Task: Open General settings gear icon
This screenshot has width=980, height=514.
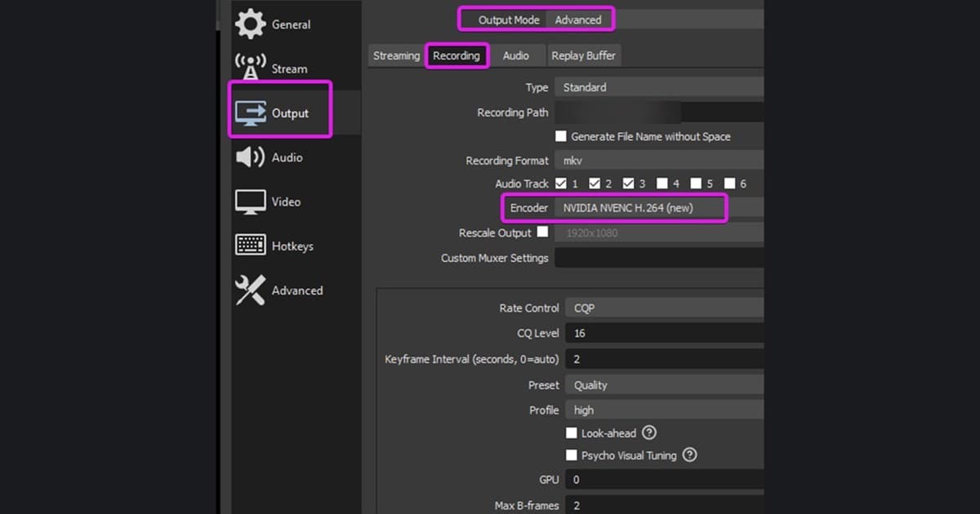Action: [250, 24]
